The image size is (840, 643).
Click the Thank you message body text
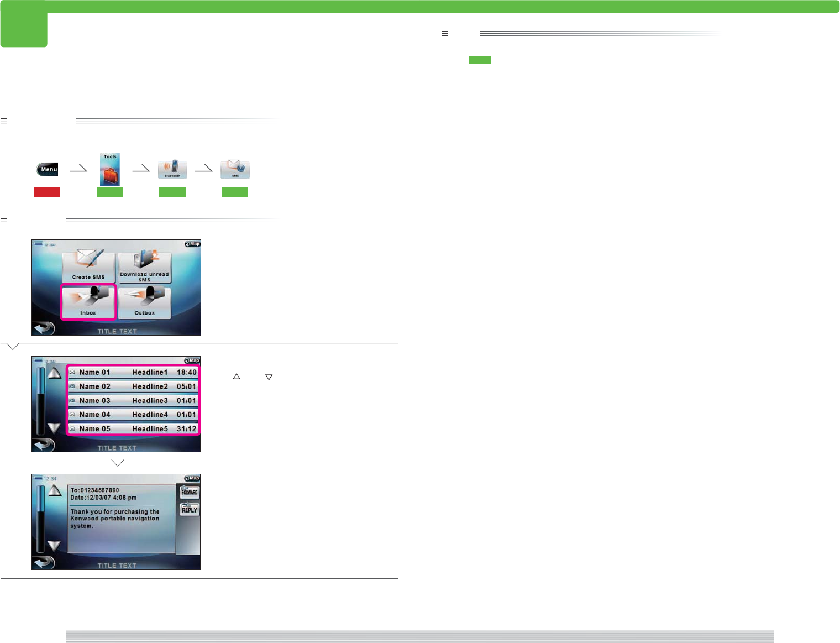(115, 519)
